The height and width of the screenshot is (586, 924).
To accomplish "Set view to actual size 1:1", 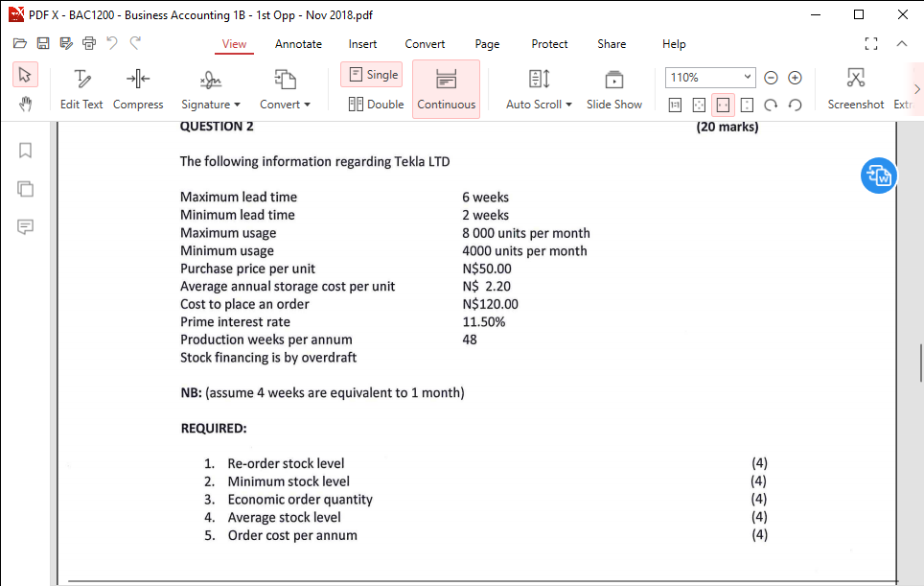I will (x=676, y=105).
